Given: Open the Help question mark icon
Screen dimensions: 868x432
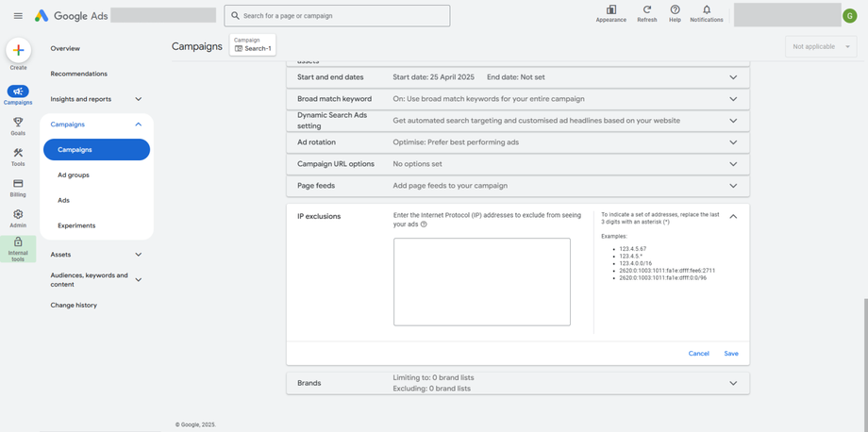Looking at the screenshot, I should pos(675,10).
